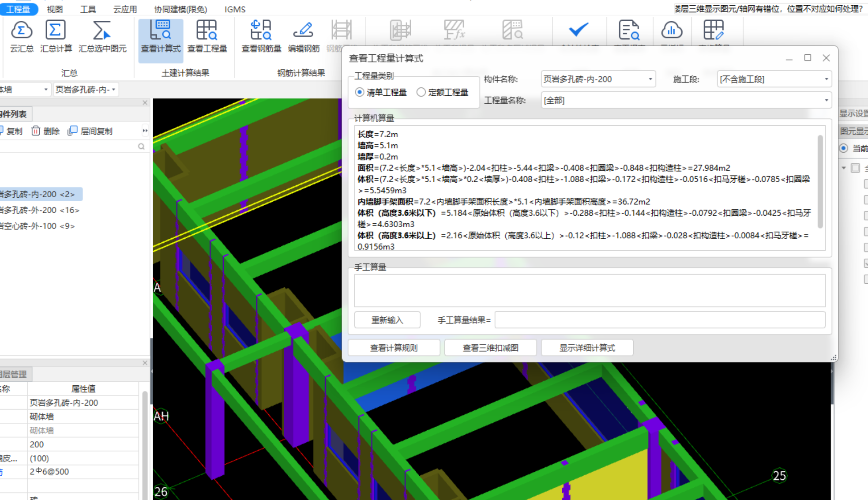Click the 层间复制 icon in component list
The image size is (868, 500).
click(x=72, y=131)
